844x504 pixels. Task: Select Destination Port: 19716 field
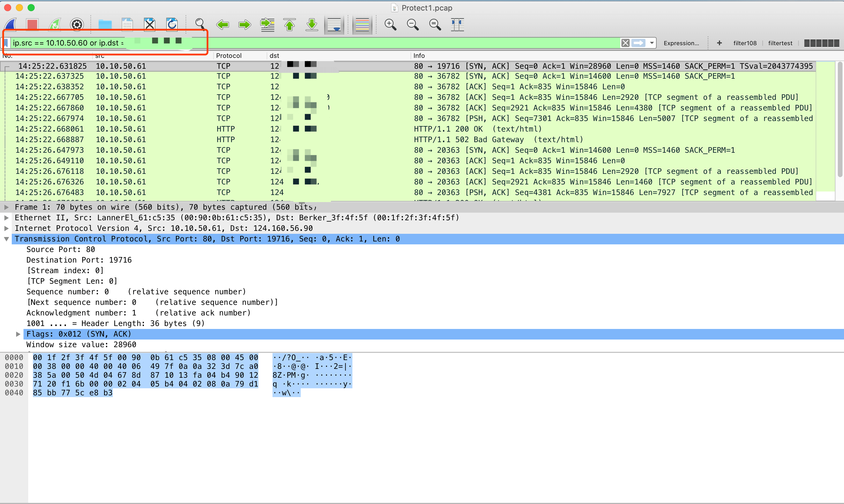click(x=79, y=260)
